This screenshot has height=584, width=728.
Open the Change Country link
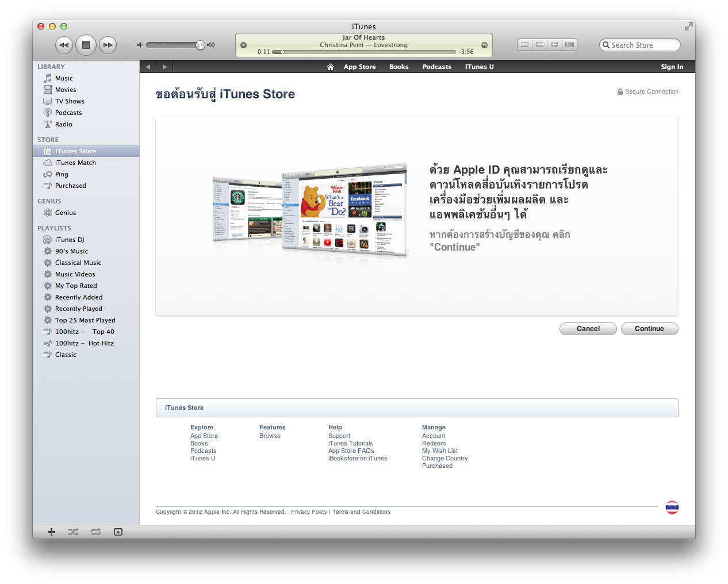[445, 459]
